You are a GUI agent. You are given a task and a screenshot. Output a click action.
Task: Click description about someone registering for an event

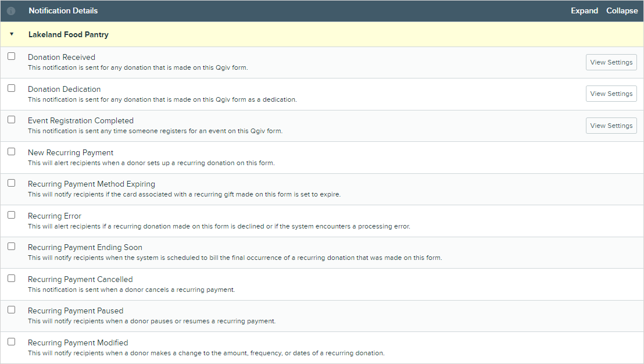click(x=155, y=131)
